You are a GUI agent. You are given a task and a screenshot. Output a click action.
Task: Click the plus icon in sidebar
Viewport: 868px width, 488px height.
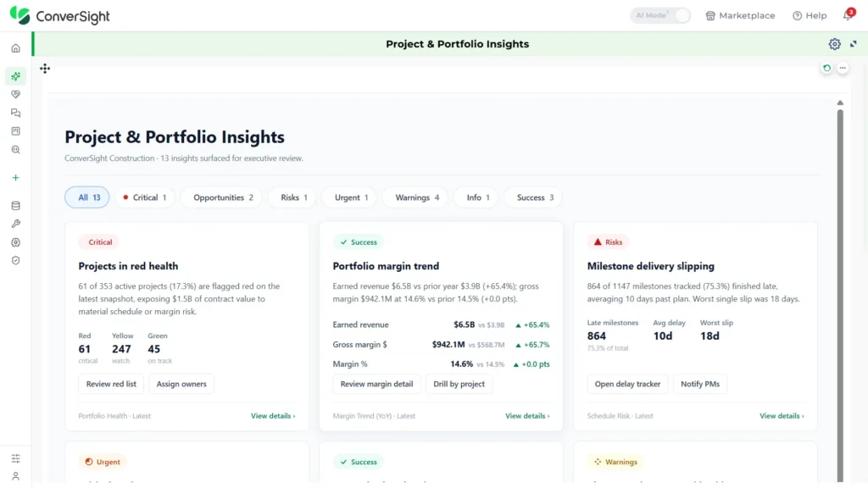coord(15,178)
